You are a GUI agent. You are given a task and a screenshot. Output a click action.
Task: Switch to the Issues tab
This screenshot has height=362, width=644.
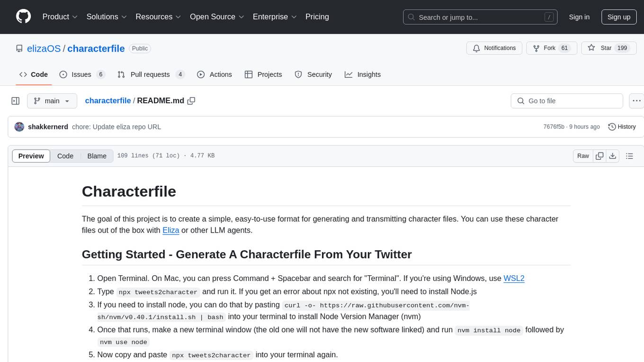(82, 74)
